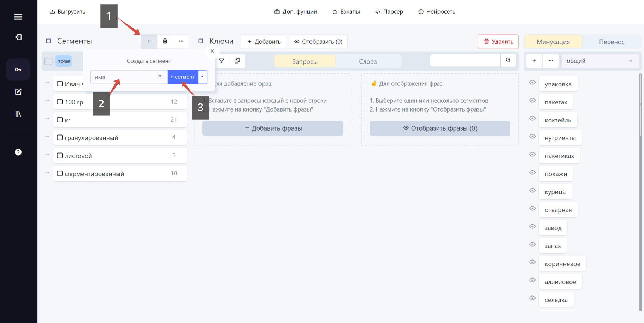Open the library books icon in sidebar
Screen dimensions: 644x323
coord(18,114)
